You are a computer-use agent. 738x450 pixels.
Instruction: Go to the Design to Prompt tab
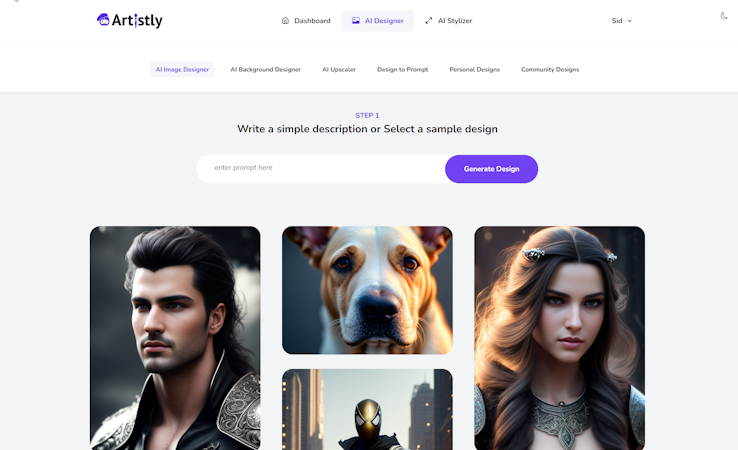click(402, 69)
